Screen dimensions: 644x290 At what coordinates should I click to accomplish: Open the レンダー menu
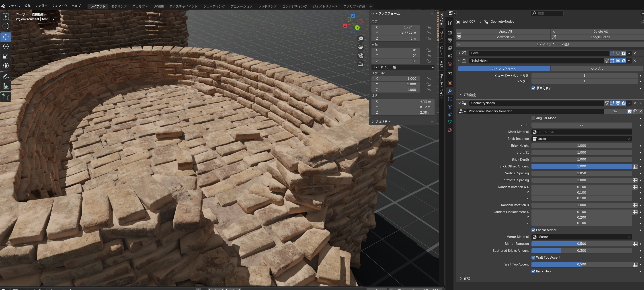(41, 6)
